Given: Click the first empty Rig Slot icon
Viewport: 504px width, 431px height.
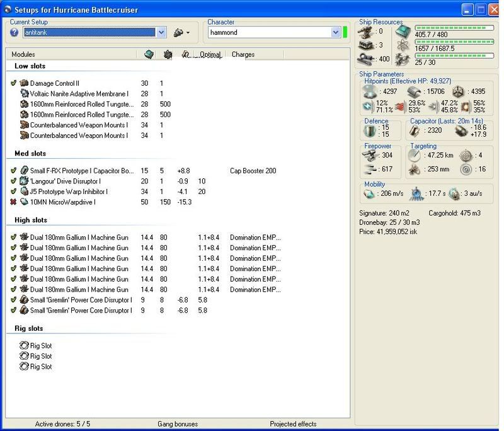Looking at the screenshot, I should (x=24, y=345).
